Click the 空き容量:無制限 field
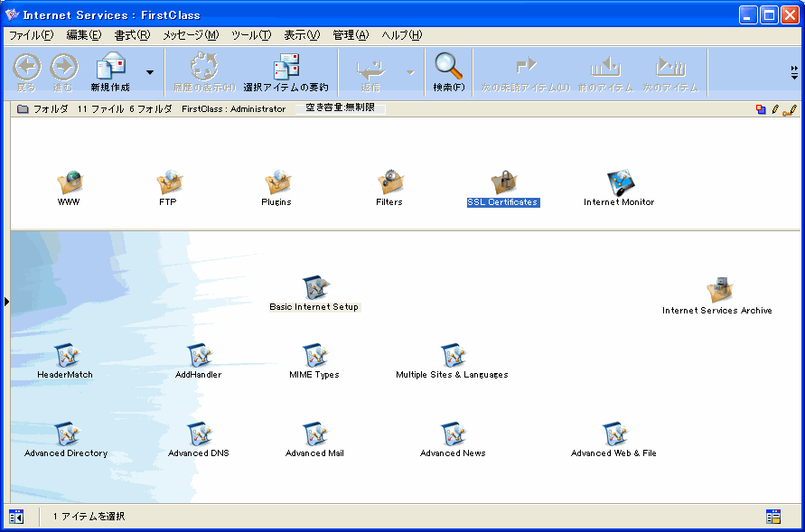This screenshot has width=805, height=532. pos(341,108)
